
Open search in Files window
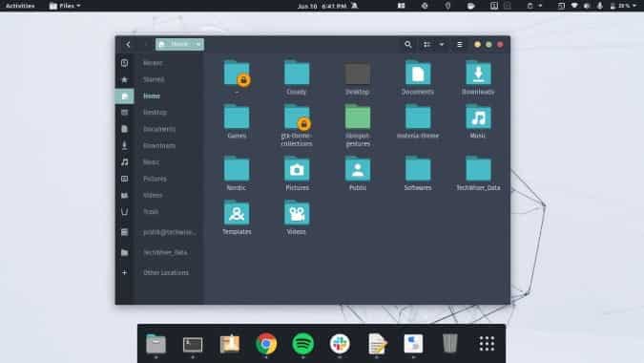tap(407, 44)
